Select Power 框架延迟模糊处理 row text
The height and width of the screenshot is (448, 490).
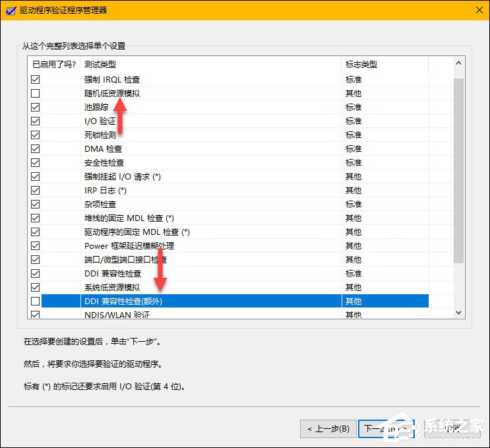(129, 245)
